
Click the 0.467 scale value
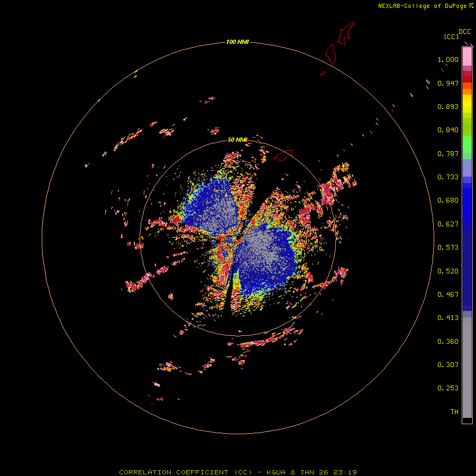click(448, 295)
